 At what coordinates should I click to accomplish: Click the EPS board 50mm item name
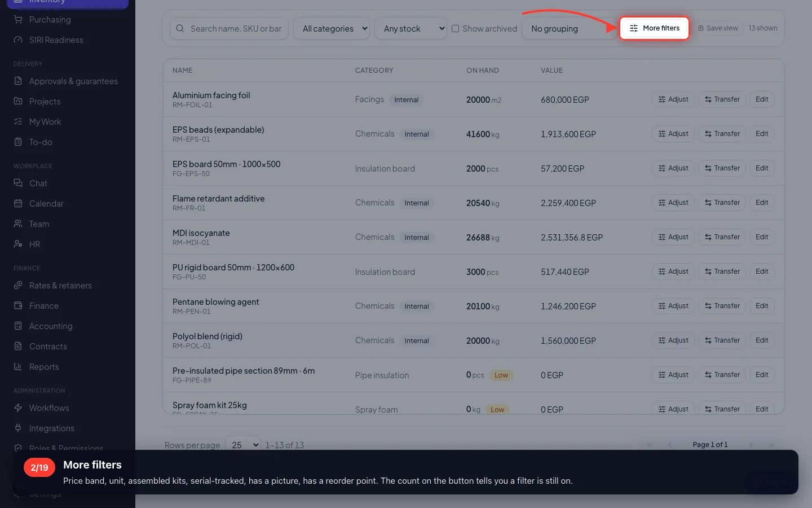click(227, 164)
